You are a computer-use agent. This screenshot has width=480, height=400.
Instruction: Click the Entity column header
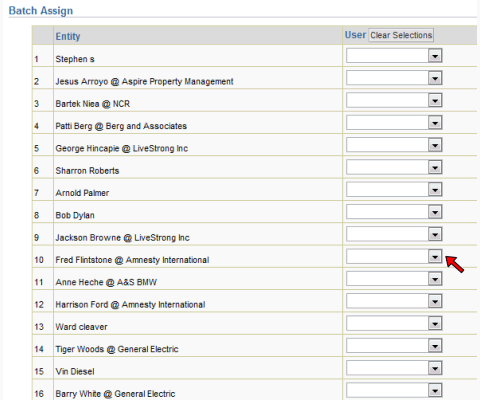68,36
